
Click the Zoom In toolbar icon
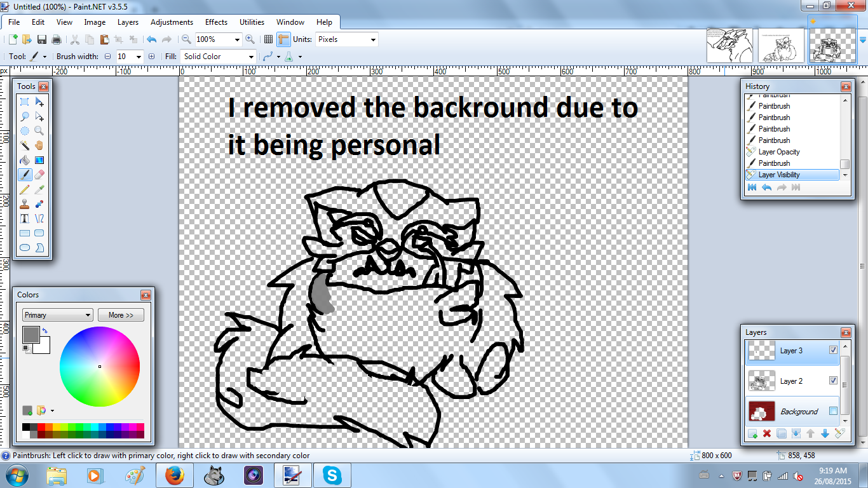click(250, 39)
